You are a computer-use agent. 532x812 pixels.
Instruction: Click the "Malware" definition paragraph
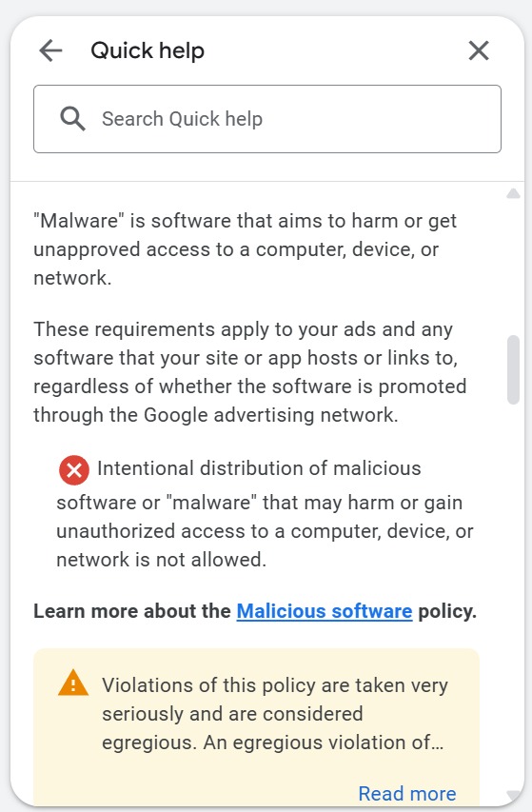(246, 249)
